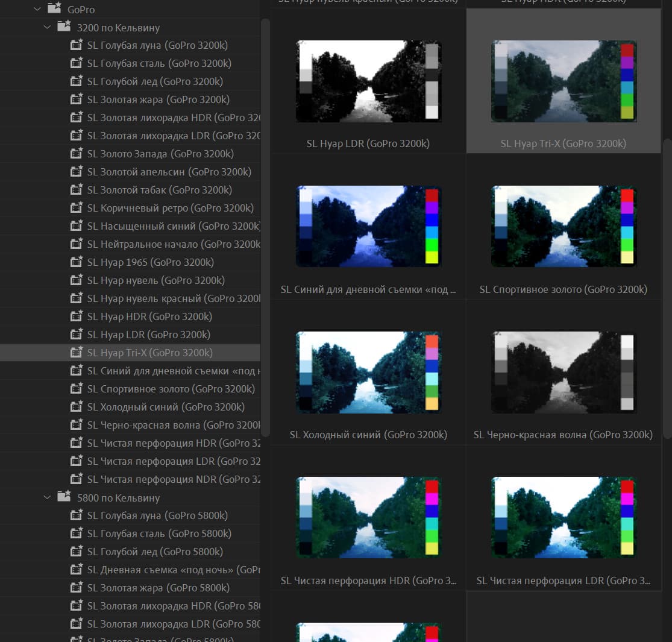
Task: Select SL Чистая перфорация LDR in tree
Action: tap(130, 461)
